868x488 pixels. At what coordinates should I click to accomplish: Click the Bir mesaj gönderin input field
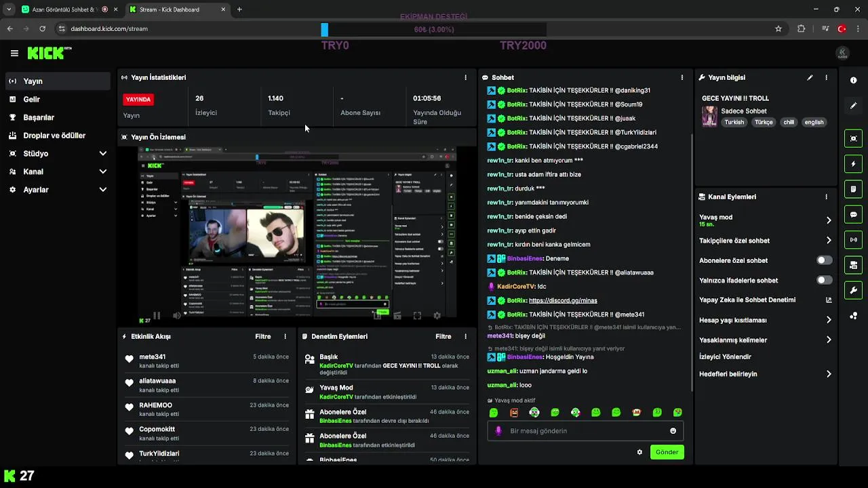click(585, 431)
